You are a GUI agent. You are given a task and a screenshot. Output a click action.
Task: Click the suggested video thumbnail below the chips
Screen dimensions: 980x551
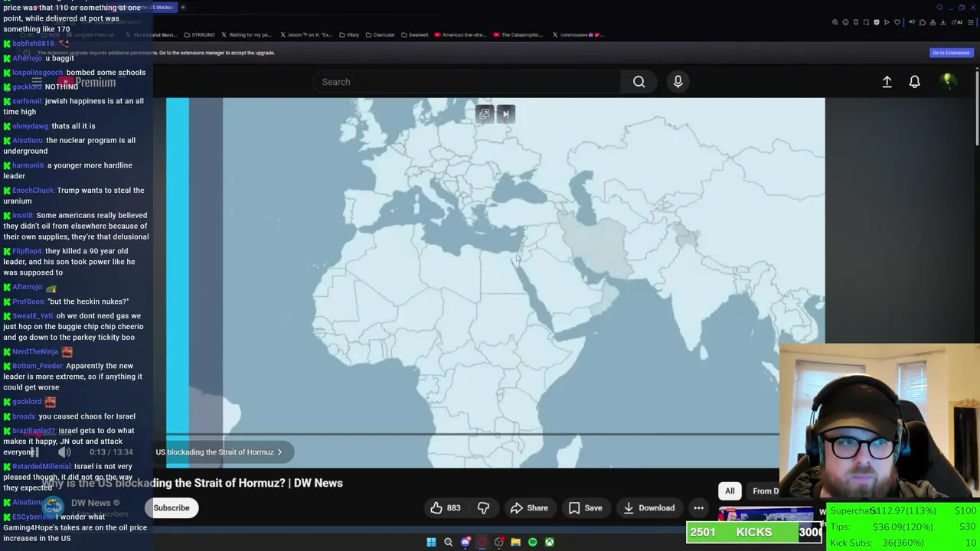(x=766, y=513)
